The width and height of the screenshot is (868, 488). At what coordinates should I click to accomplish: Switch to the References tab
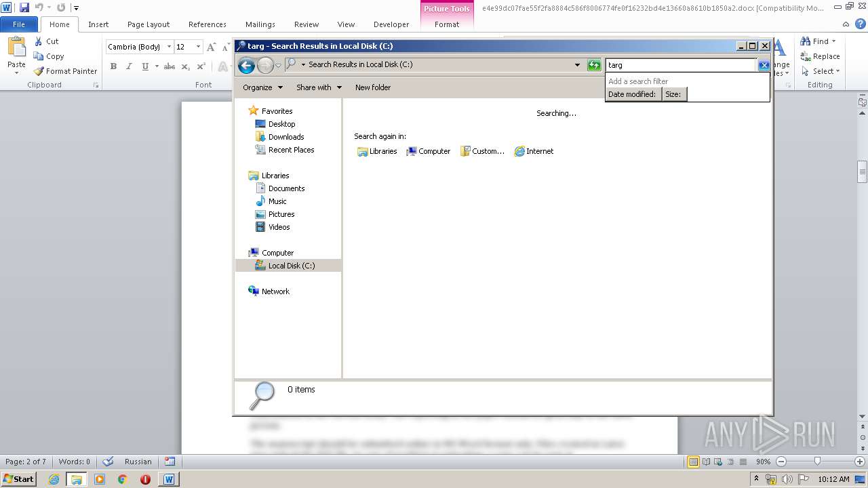(x=208, y=24)
